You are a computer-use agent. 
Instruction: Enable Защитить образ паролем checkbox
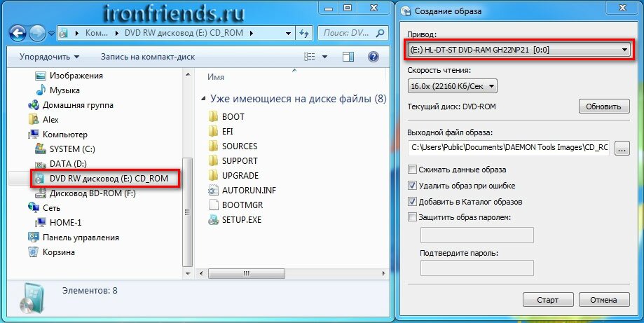coord(412,217)
